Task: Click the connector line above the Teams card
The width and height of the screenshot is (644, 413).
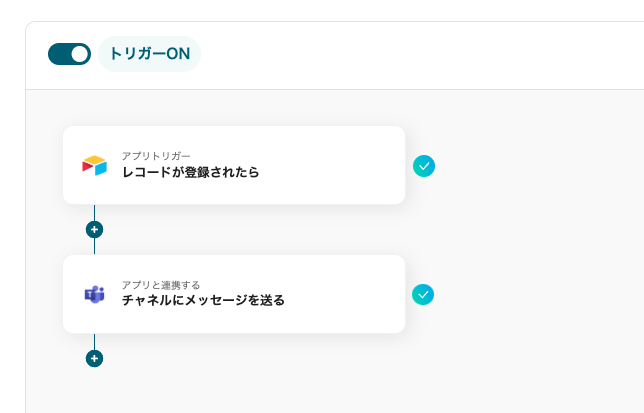Action: click(x=94, y=246)
